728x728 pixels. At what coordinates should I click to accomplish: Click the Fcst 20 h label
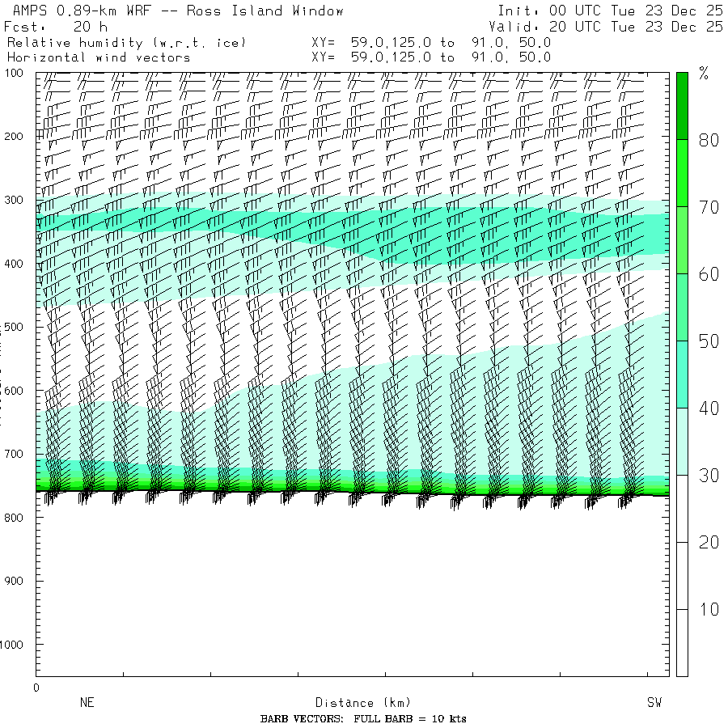55,27
